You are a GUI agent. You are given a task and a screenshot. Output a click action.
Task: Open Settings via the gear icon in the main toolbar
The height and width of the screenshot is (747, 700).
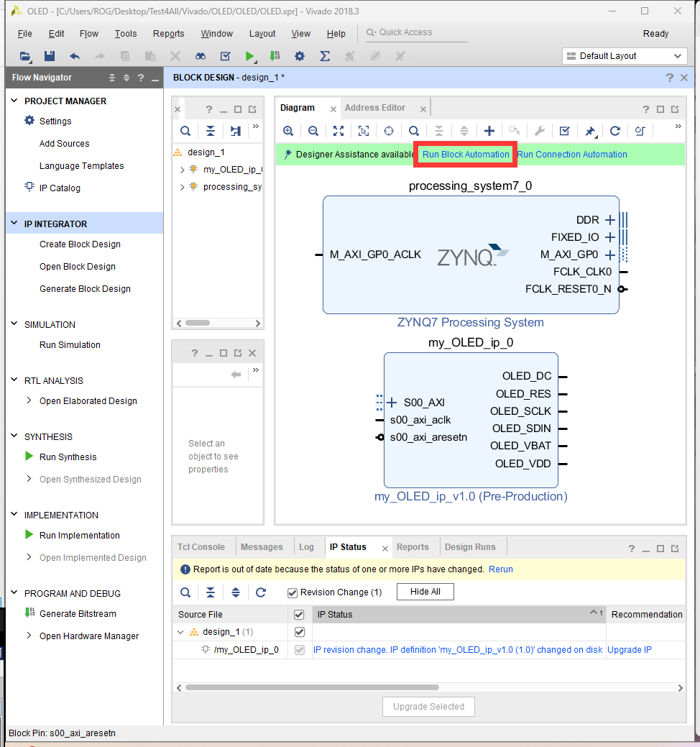[x=300, y=56]
